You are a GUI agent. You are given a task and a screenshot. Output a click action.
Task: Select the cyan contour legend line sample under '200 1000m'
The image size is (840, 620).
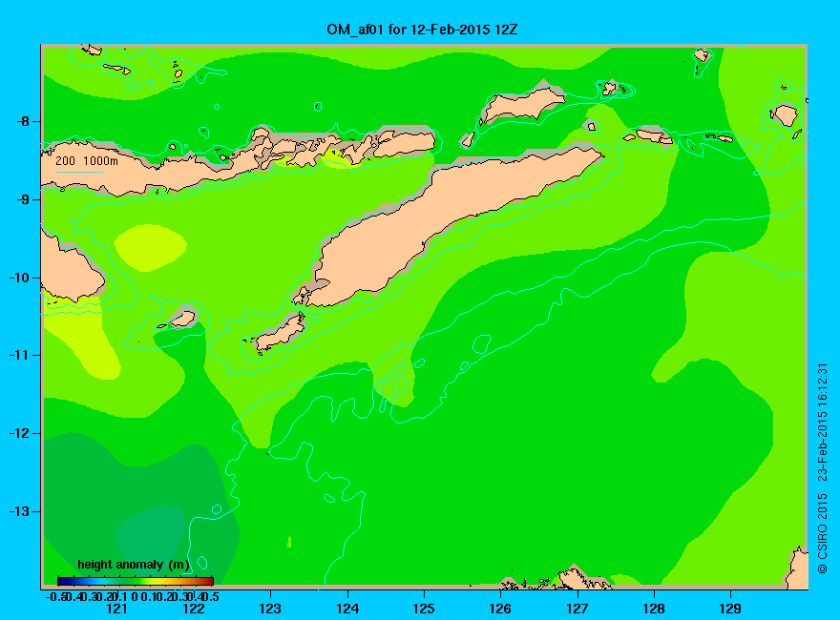point(79,172)
